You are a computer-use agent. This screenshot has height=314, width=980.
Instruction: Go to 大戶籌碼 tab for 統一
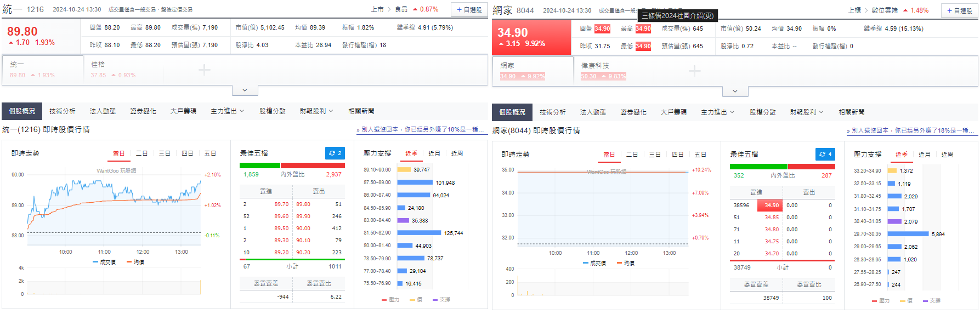[183, 111]
